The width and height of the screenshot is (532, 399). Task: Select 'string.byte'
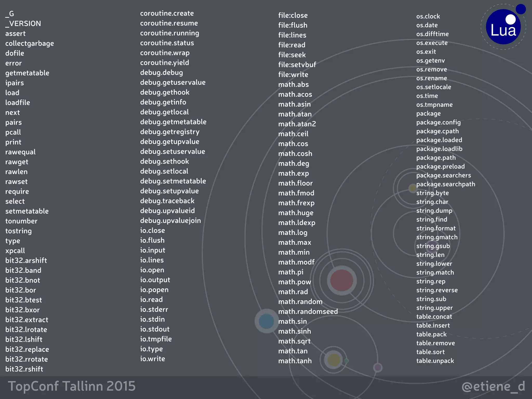[433, 193]
